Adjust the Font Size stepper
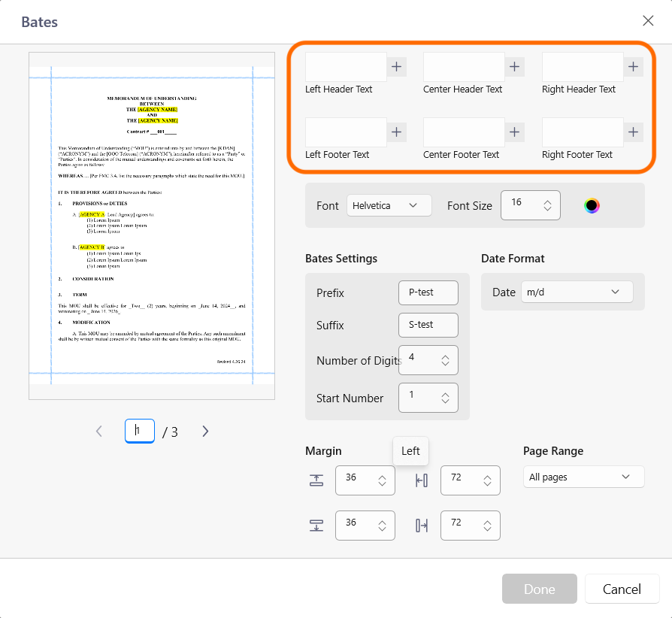The height and width of the screenshot is (618, 672). pos(546,205)
